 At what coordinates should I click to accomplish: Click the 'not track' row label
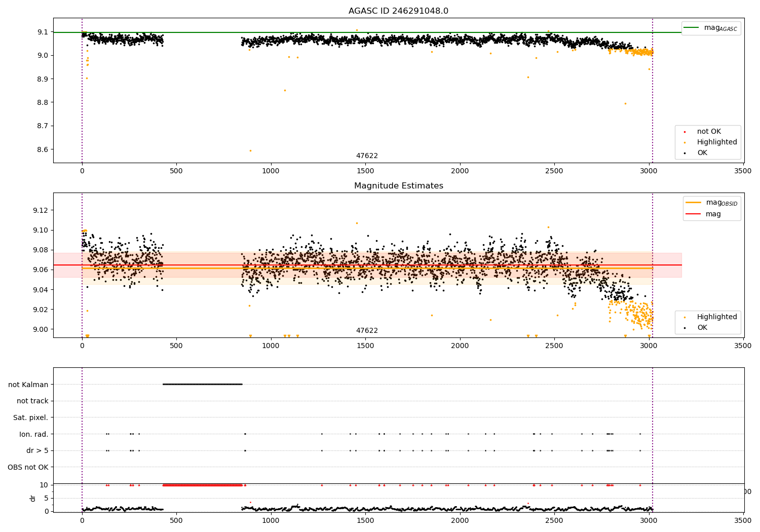[32, 401]
